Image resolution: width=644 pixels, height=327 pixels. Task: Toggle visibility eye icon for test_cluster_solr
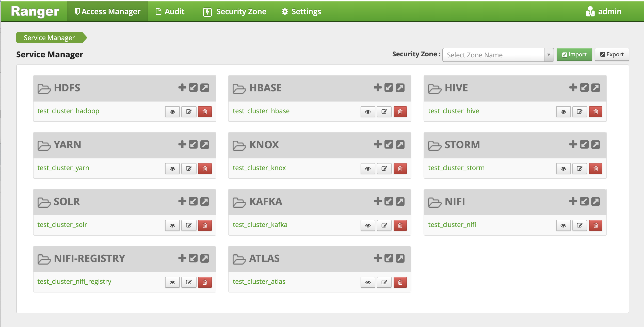172,225
